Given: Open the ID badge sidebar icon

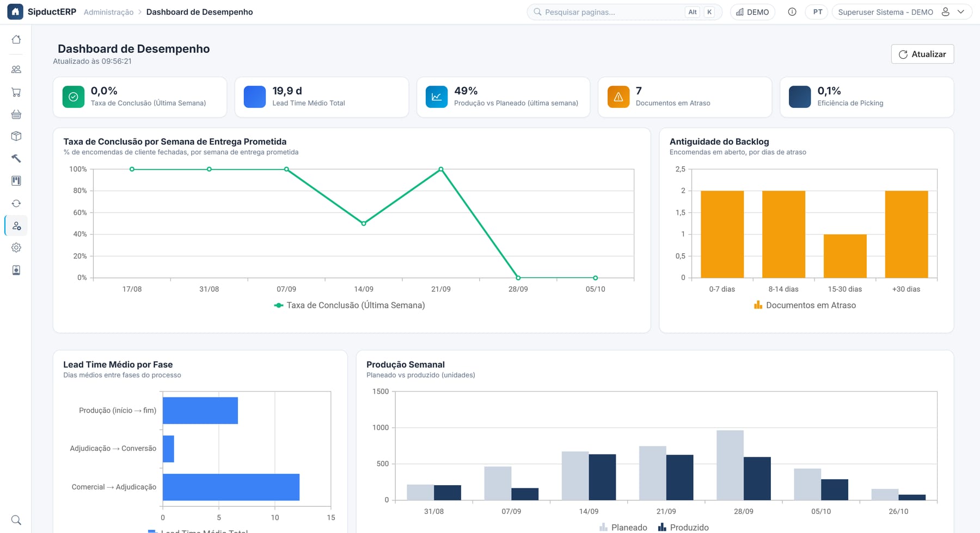Looking at the screenshot, I should 16,270.
